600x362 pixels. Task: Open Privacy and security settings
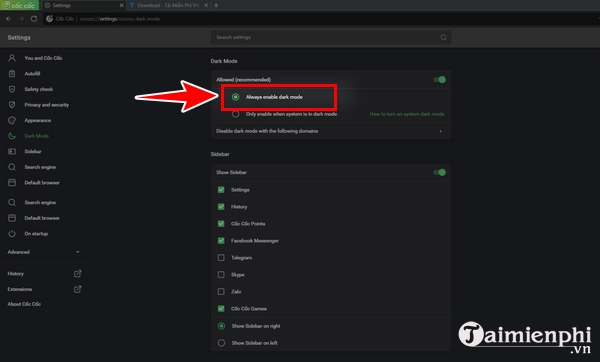coord(47,105)
